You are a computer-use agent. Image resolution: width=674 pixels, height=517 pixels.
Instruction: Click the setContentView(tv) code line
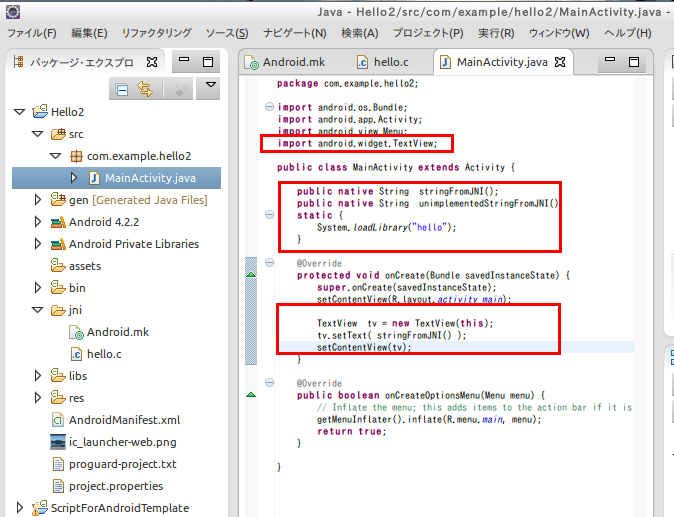point(364,347)
